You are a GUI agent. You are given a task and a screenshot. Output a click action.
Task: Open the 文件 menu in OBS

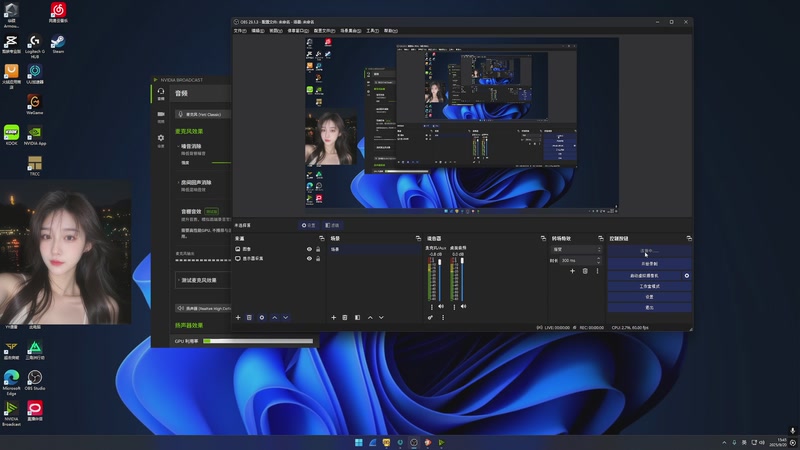[x=240, y=30]
